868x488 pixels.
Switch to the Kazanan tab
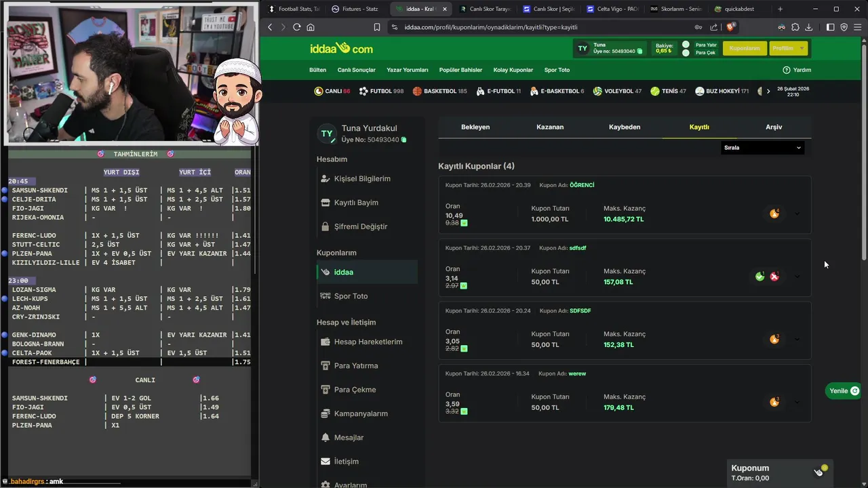(550, 127)
